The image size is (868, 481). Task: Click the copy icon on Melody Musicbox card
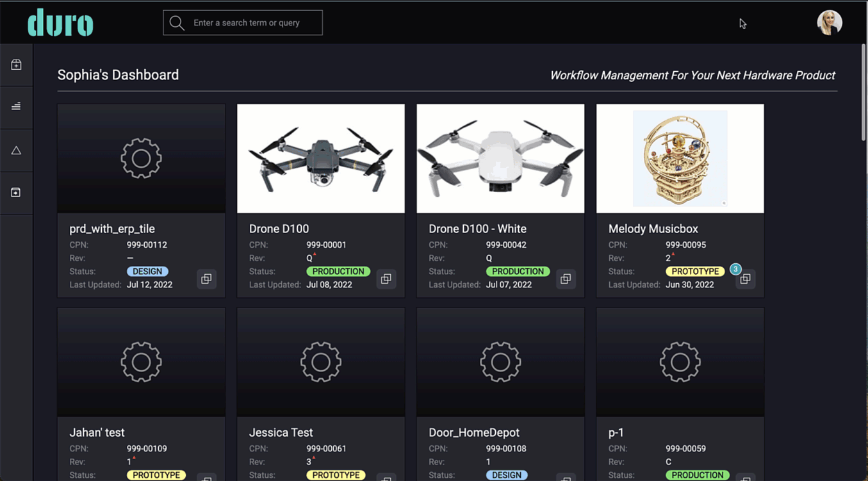[745, 279]
